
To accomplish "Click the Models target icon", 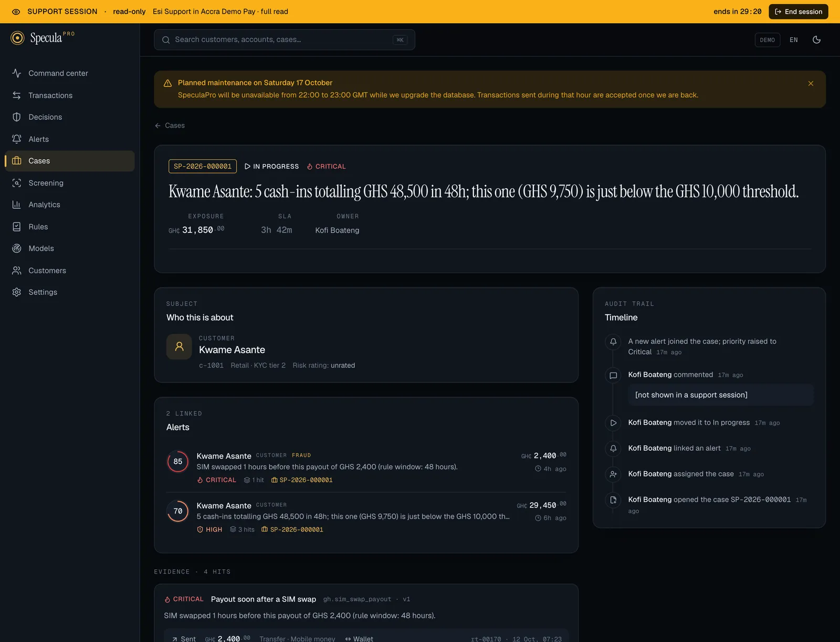I will (17, 248).
